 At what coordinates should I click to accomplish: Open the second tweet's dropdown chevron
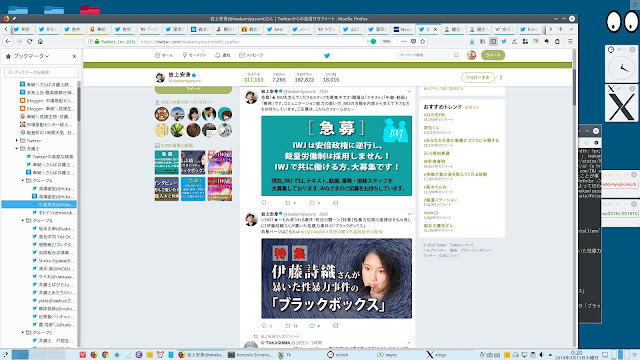409,214
